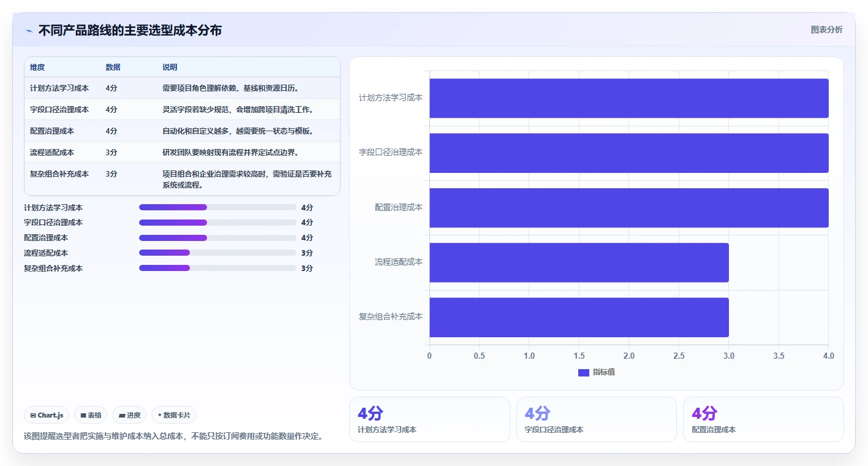Click progress bar for 流程适配成本
This screenshot has height=466, width=868.
click(217, 253)
